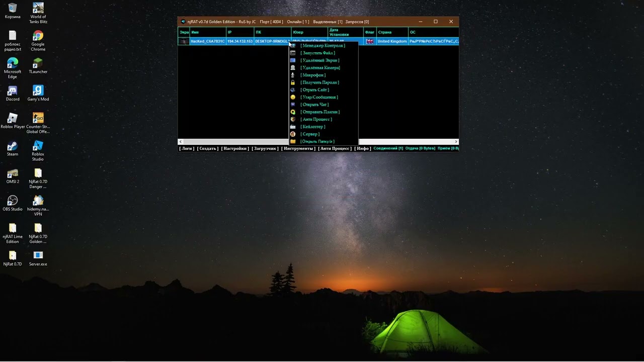Click the folder icon beside Открыть Папку/и
Screen dimensions: 644x362
coord(293,141)
